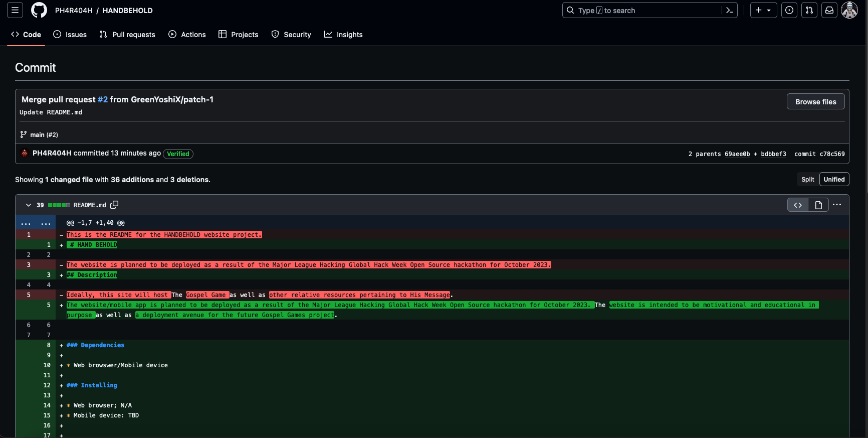Open pull requests icon in header

click(809, 10)
